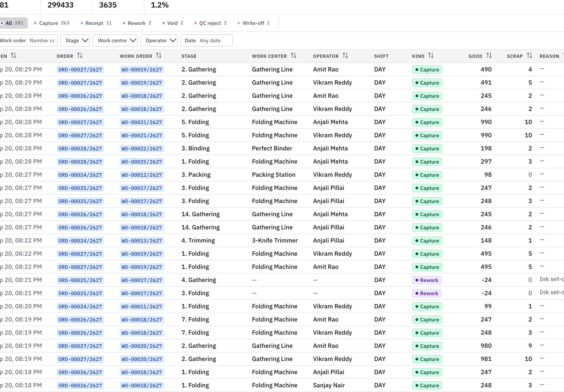
Task: Select the '3-Knife Trimmer' cell
Action: (275, 240)
